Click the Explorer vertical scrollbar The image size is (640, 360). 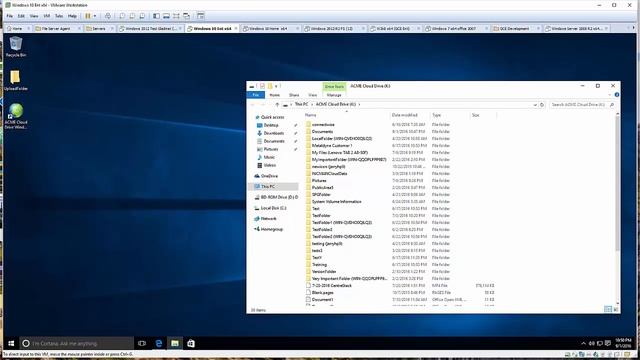[617, 208]
